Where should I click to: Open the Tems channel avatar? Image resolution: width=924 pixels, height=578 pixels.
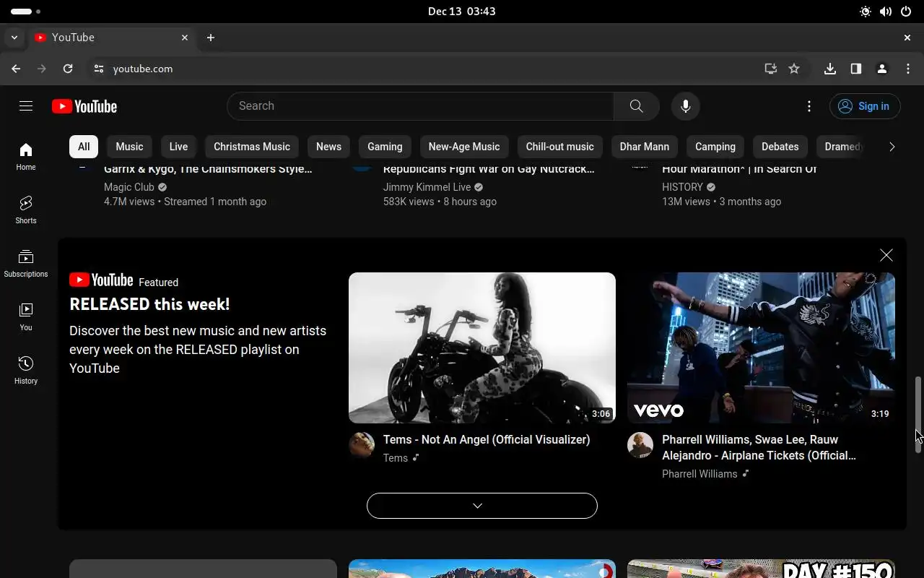362,446
